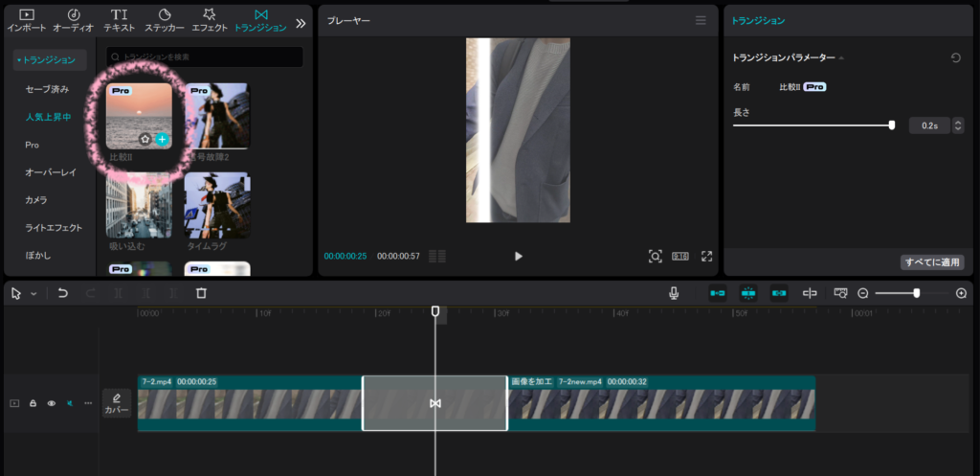Open the テキスト tab
980x476 pixels.
coord(119,21)
